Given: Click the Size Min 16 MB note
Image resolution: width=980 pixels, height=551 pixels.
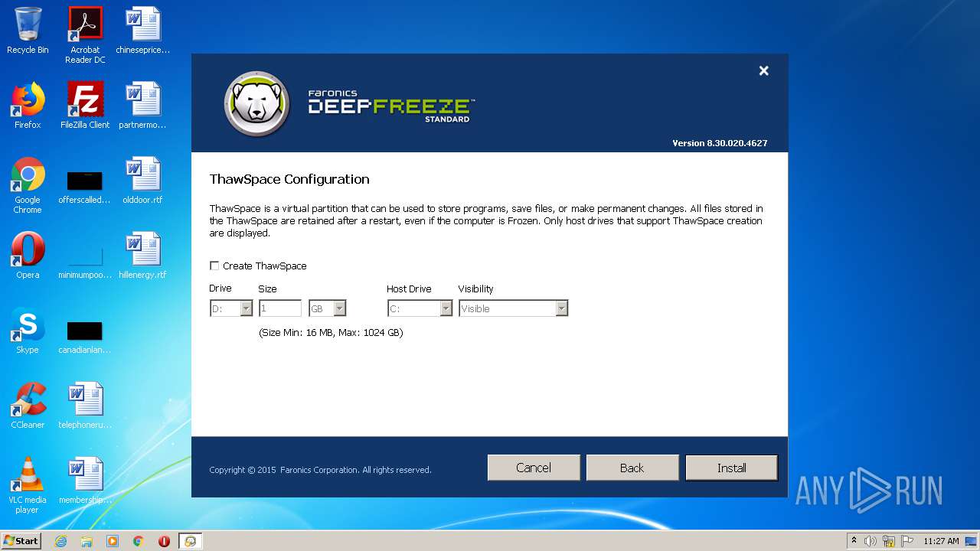Looking at the screenshot, I should click(331, 333).
